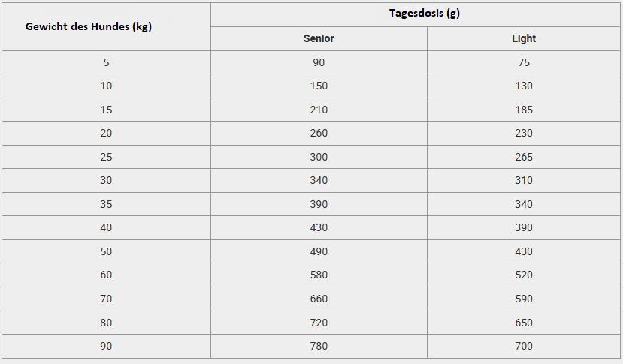Select the 'Light' column header
This screenshot has height=364, width=623.
click(x=524, y=38)
